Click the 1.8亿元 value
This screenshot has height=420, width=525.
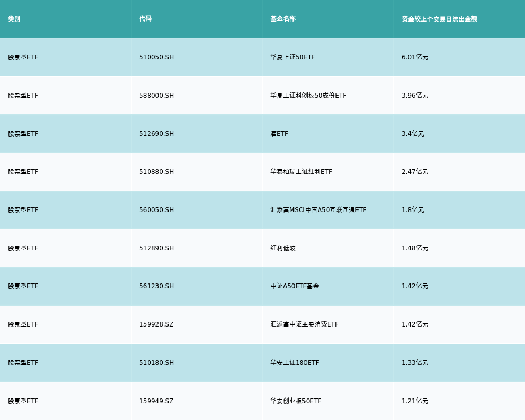click(413, 210)
